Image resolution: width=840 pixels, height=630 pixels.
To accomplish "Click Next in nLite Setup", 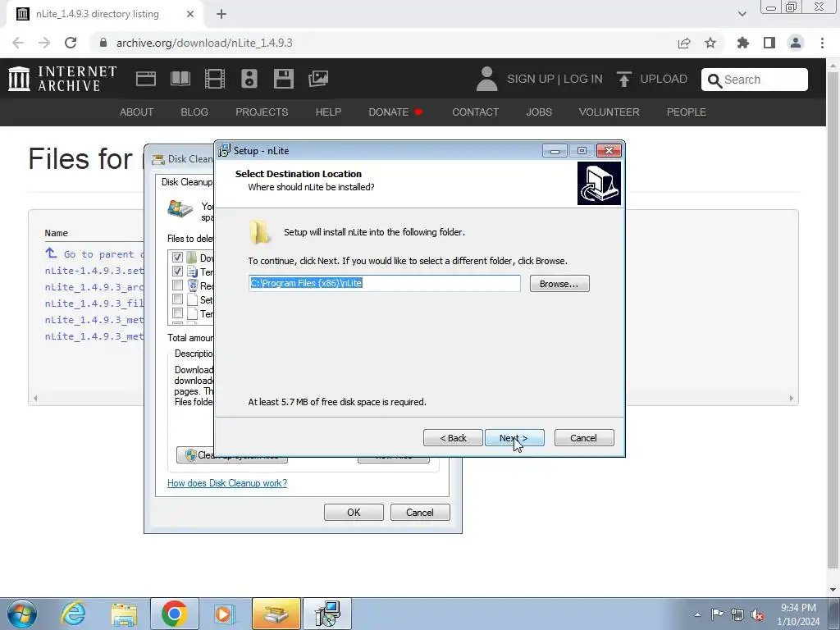I will [514, 438].
